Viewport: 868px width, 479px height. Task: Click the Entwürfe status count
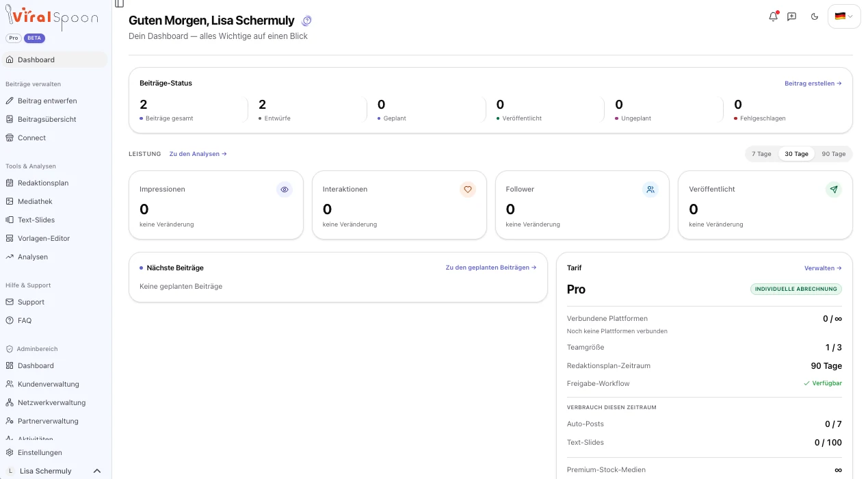(x=263, y=104)
